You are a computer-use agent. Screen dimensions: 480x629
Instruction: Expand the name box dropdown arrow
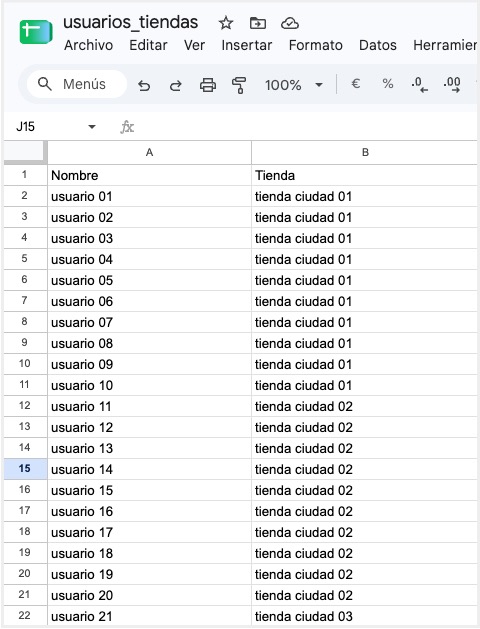[92, 127]
